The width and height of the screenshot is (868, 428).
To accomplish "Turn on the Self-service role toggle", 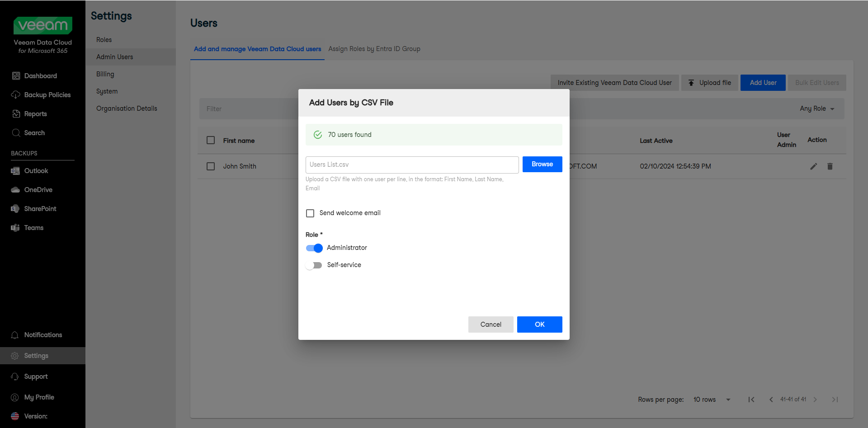I will (314, 265).
